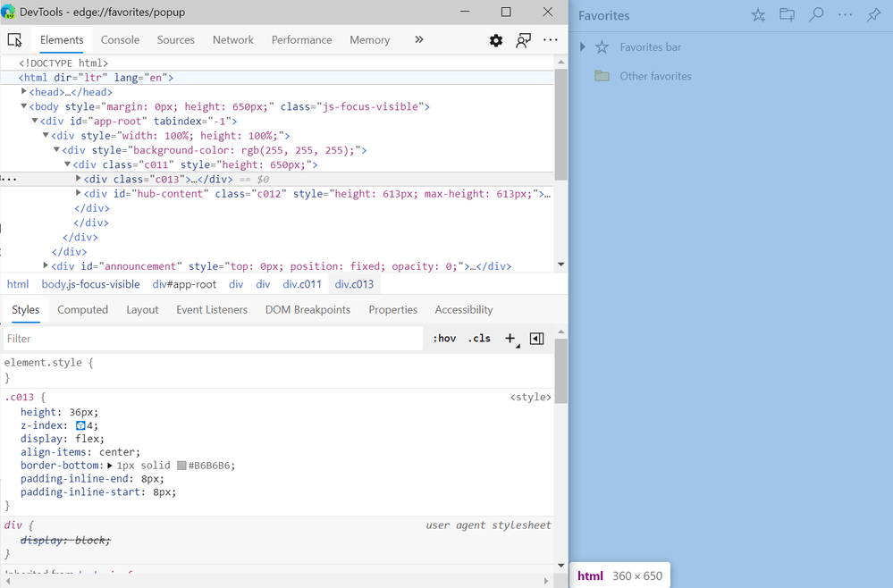Toggle the .cls element classes panel
This screenshot has width=893, height=588.
[479, 338]
